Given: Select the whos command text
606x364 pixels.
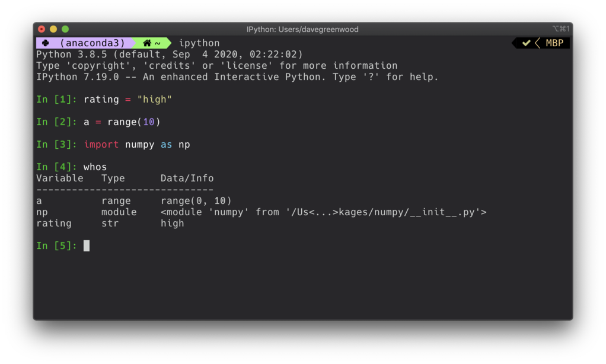Looking at the screenshot, I should click(95, 167).
